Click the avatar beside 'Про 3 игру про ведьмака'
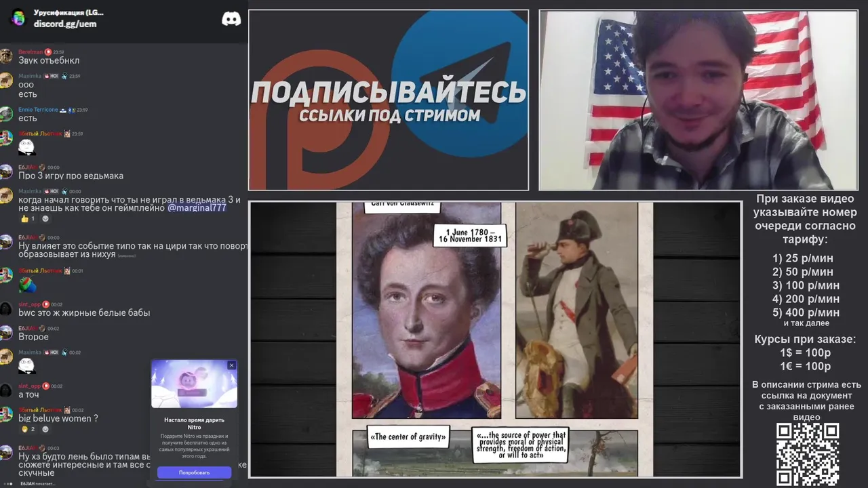868x488 pixels. tap(6, 171)
